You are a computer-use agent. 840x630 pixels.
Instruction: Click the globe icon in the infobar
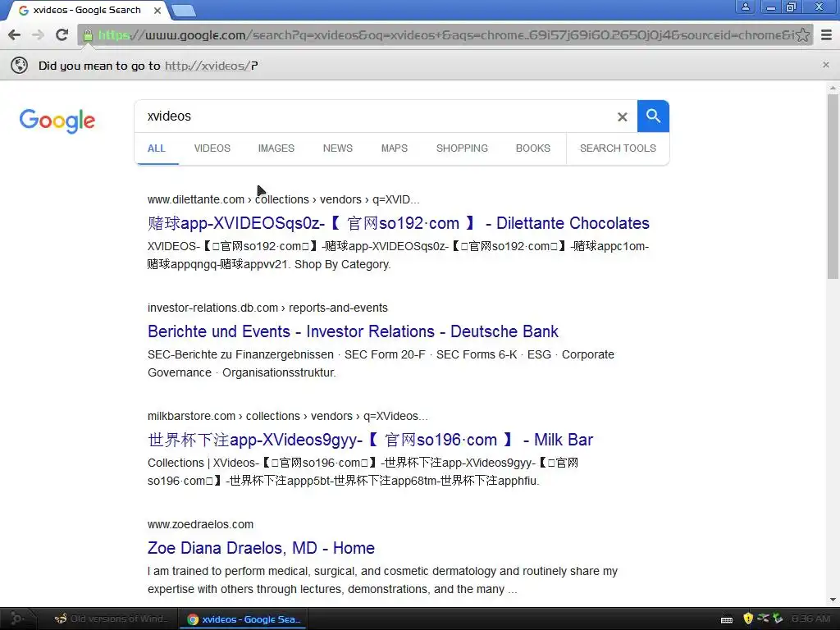click(20, 66)
